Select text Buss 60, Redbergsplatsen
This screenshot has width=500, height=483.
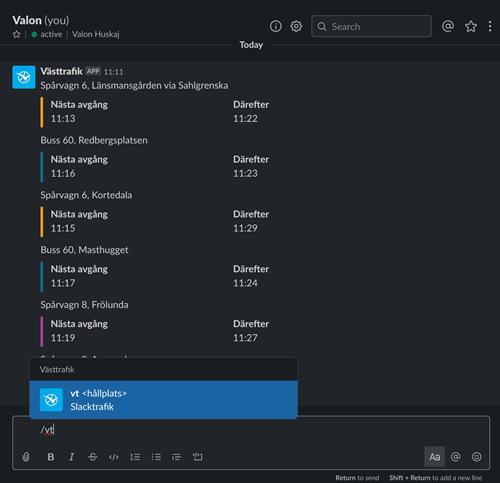click(x=94, y=140)
